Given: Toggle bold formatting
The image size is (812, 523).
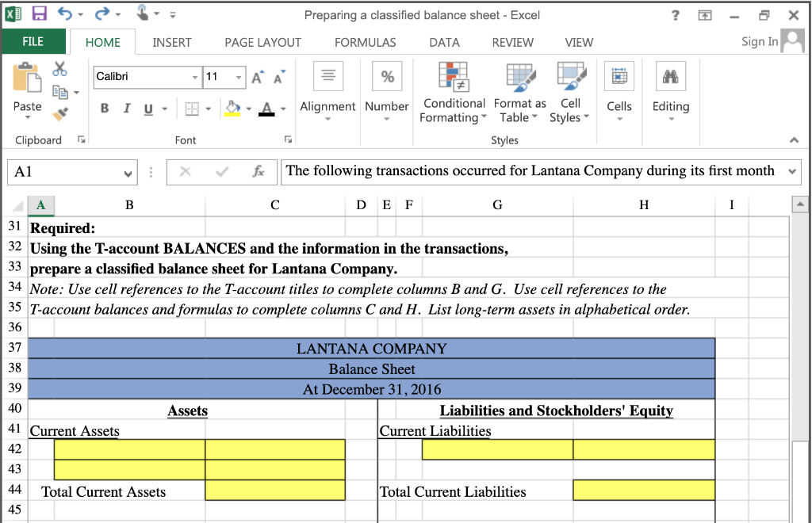Looking at the screenshot, I should click(104, 107).
